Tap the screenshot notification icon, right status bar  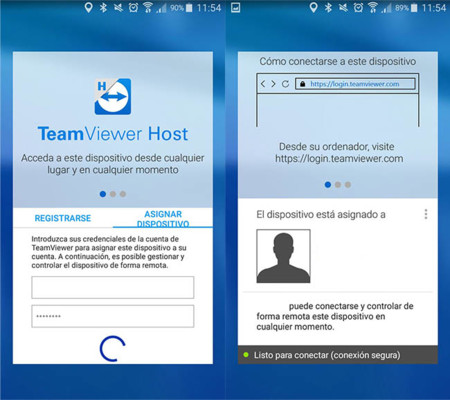[235, 8]
